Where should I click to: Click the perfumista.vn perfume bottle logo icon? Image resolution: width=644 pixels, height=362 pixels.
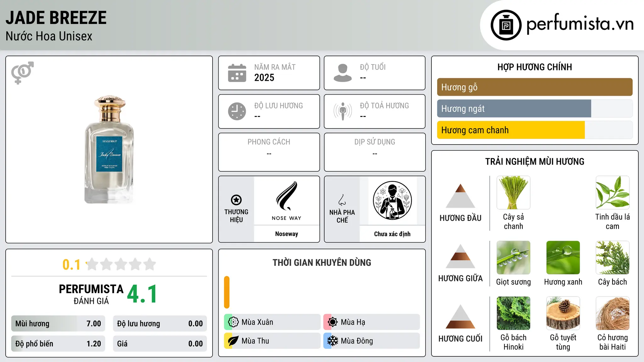point(506,25)
